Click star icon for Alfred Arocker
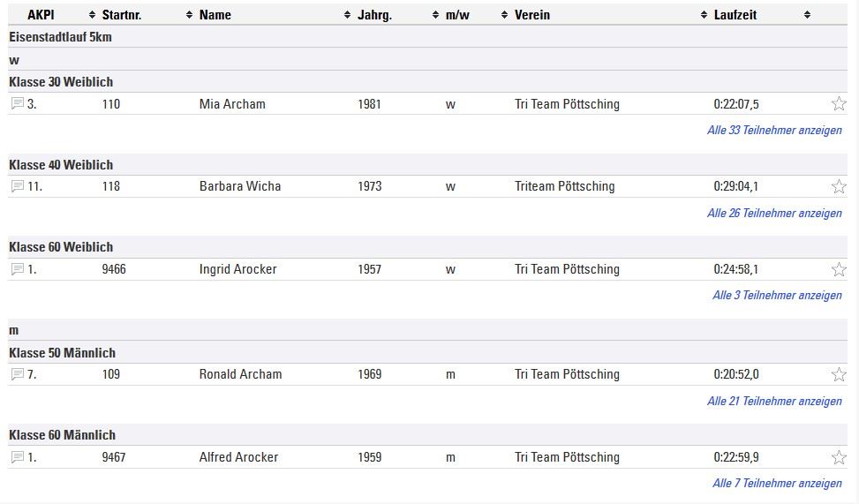Image resolution: width=859 pixels, height=504 pixels. point(839,457)
